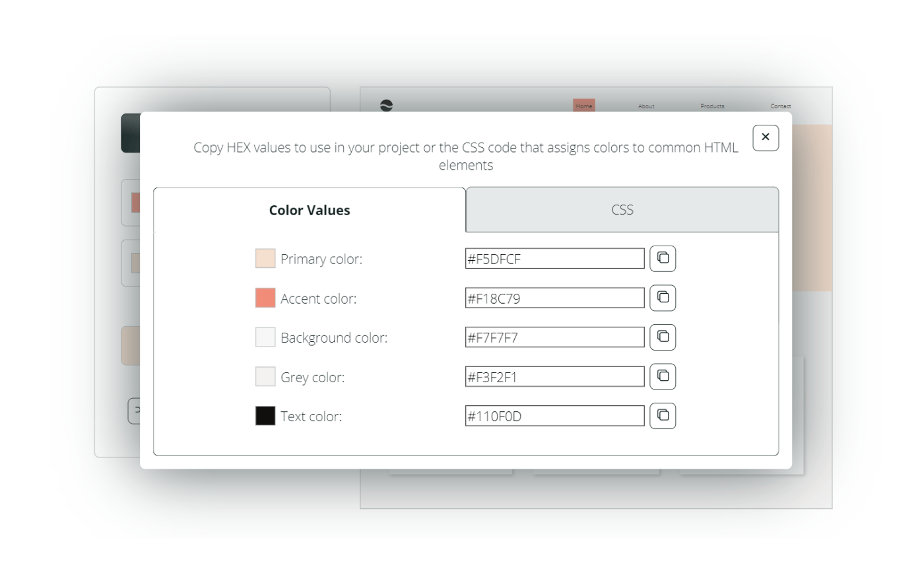Focus the #F3F2F1 hex input field
The width and height of the screenshot is (924, 573).
pos(555,376)
